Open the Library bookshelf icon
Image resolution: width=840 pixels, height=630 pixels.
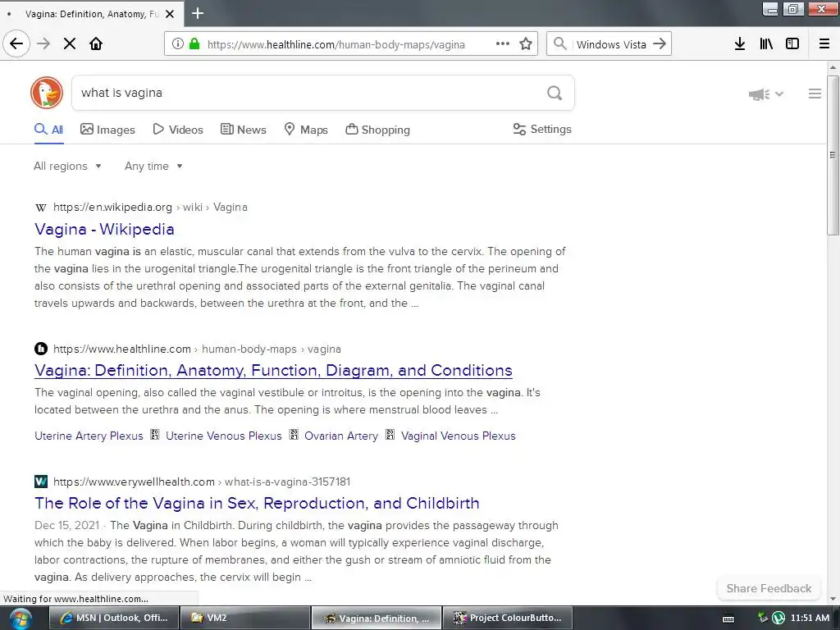pos(766,44)
